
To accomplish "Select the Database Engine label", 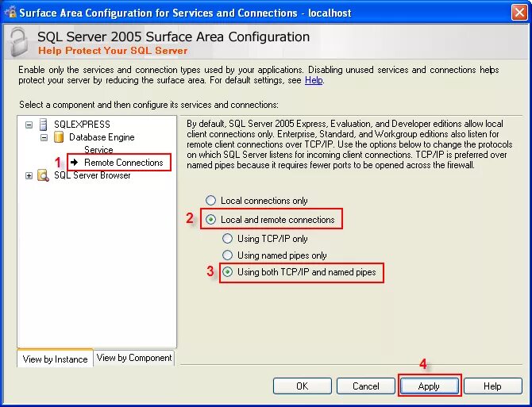I will [x=102, y=137].
